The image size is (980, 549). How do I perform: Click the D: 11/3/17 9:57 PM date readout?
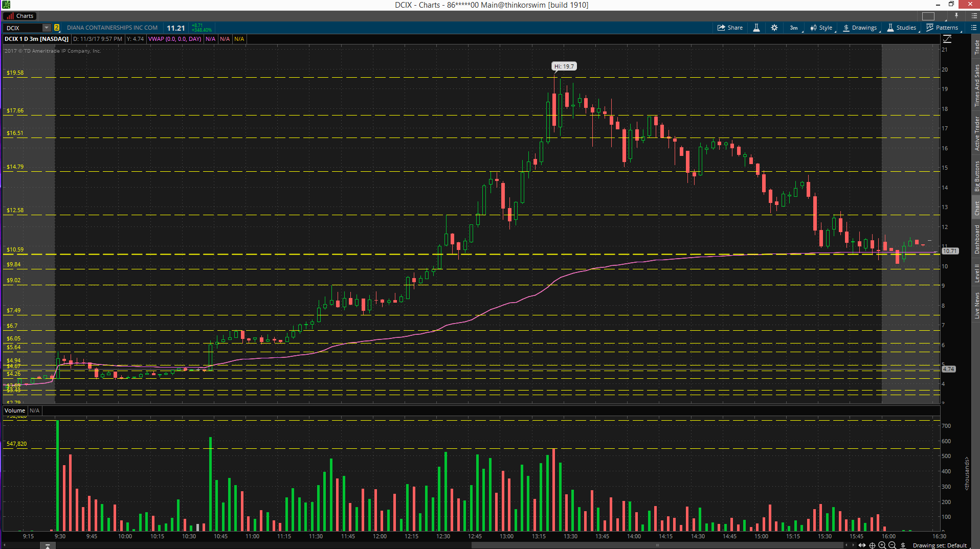click(97, 39)
